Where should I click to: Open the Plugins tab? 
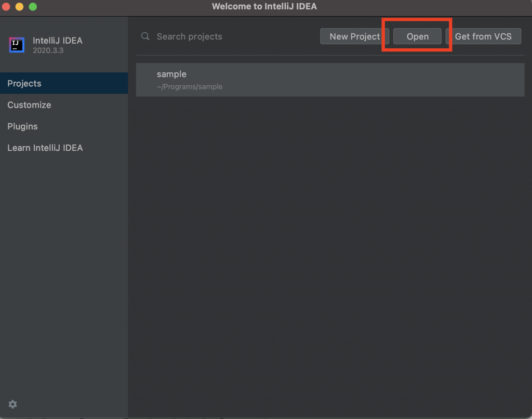click(64, 126)
